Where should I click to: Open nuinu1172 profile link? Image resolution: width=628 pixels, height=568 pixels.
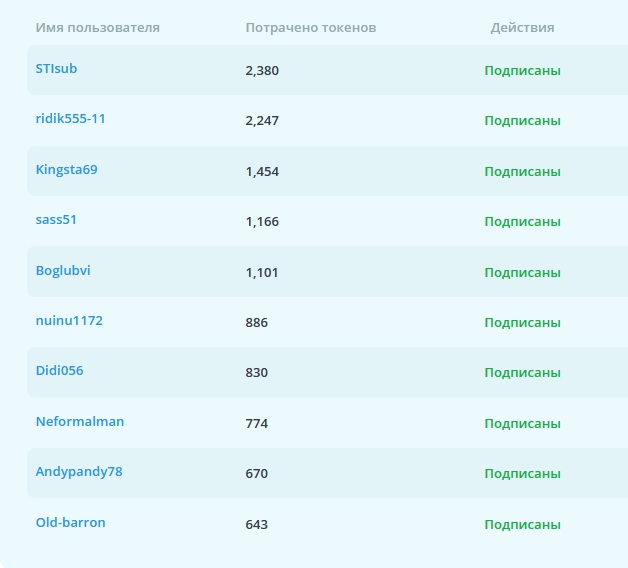coord(69,320)
